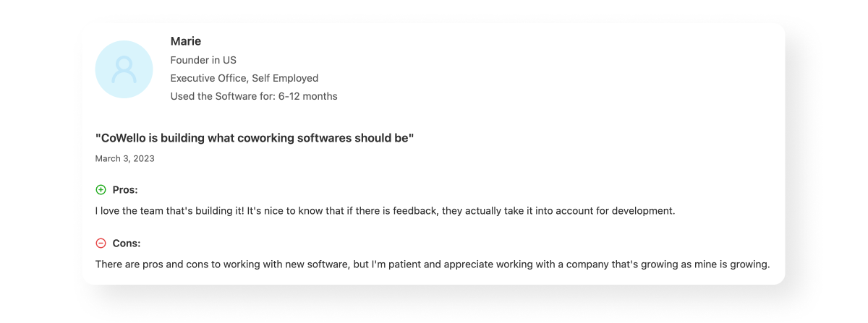The width and height of the screenshot is (868, 323).
Task: Click the word Founder in the job line
Action: pyautogui.click(x=190, y=60)
